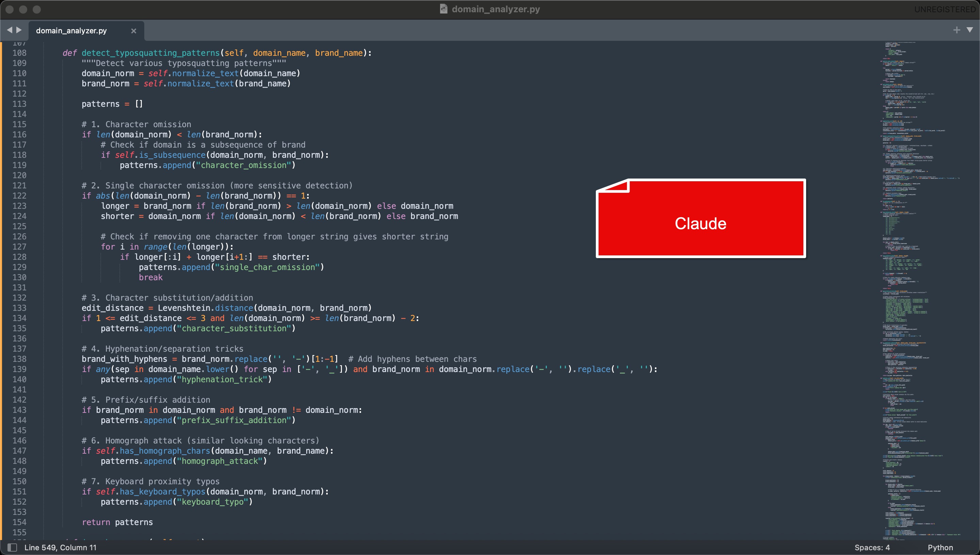Open the Spaces: 4 indentation menu
The height and width of the screenshot is (555, 980).
tap(872, 548)
